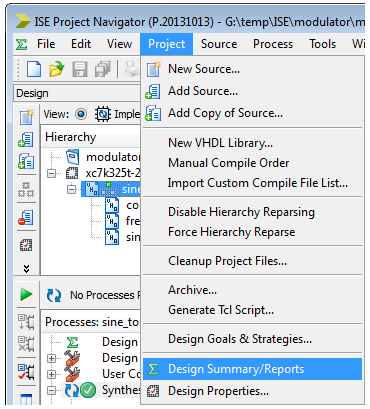Screen dimensions: 370x409
Task: Collapse the selected sine top module node
Action: (71, 189)
